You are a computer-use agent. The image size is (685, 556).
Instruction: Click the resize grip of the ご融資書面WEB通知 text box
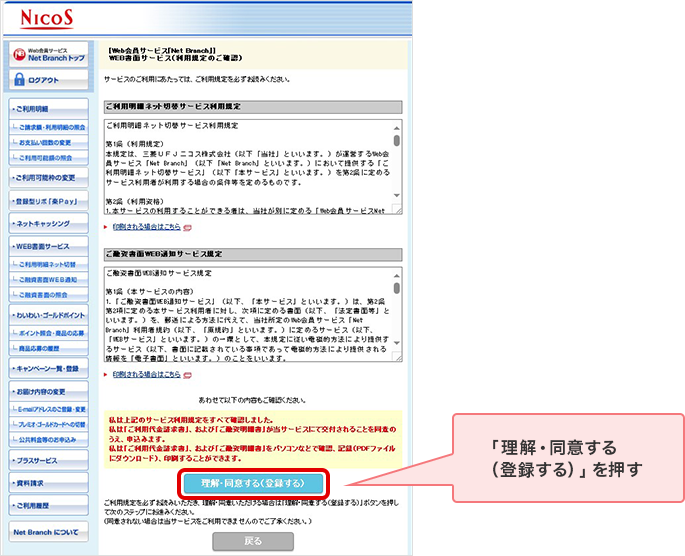pyautogui.click(x=398, y=358)
